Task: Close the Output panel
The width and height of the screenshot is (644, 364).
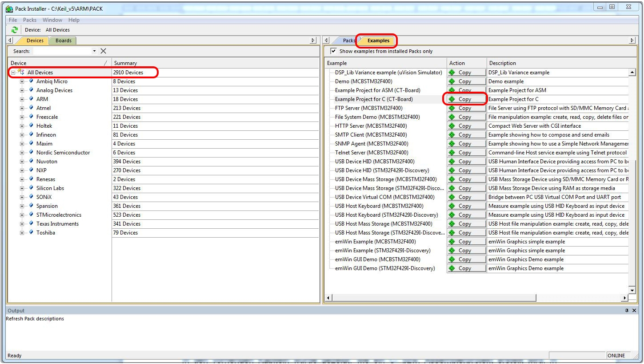Action: [634, 310]
